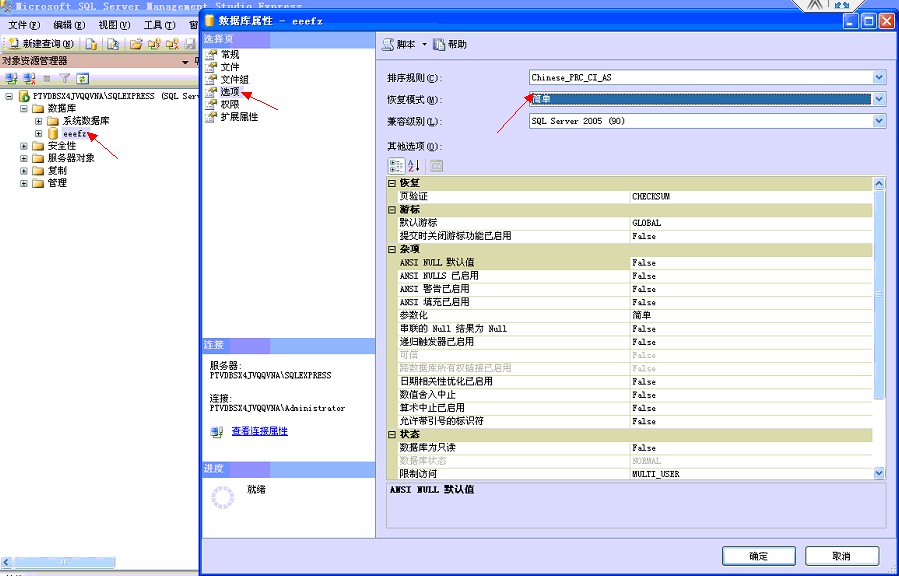Collapse the 杂项 property group
Screen dimensions: 899x576
click(392, 249)
